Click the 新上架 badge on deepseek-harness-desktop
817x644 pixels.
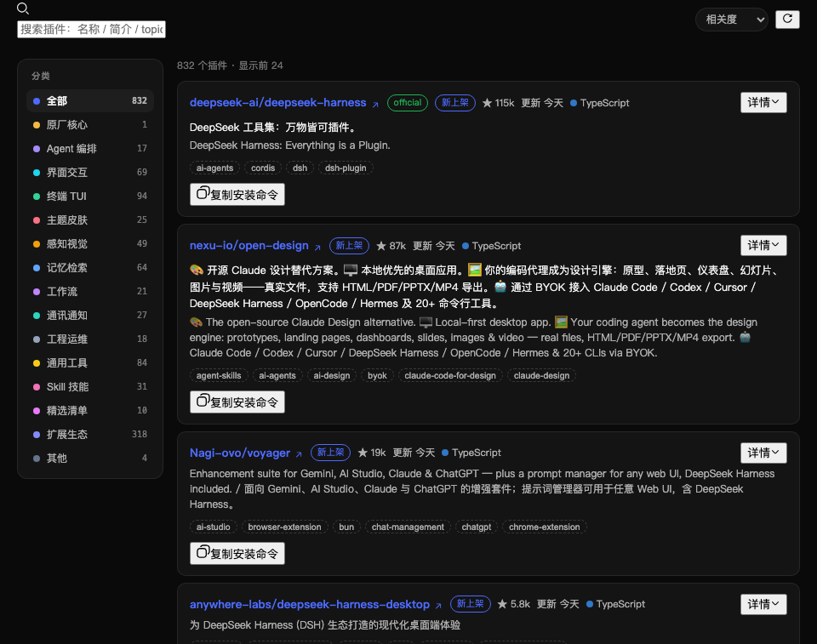(470, 604)
